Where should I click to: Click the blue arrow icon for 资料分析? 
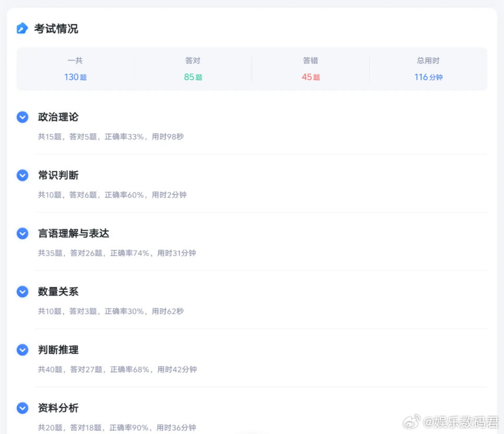point(22,408)
